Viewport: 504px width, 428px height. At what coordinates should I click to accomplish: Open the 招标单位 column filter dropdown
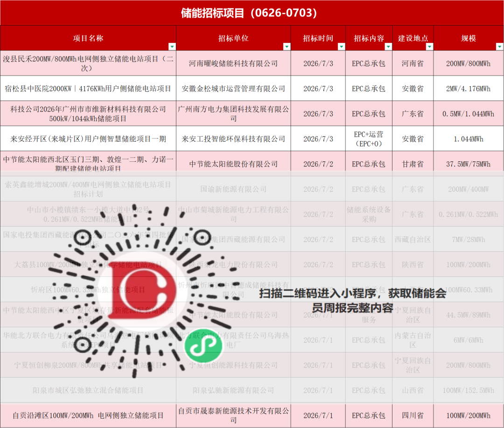click(287, 47)
